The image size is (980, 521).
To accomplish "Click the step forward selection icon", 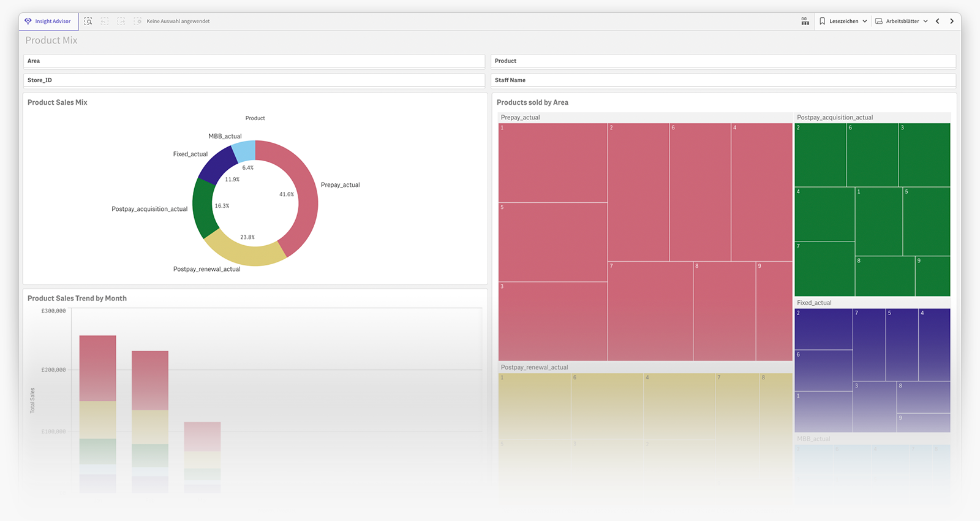I will (x=121, y=21).
